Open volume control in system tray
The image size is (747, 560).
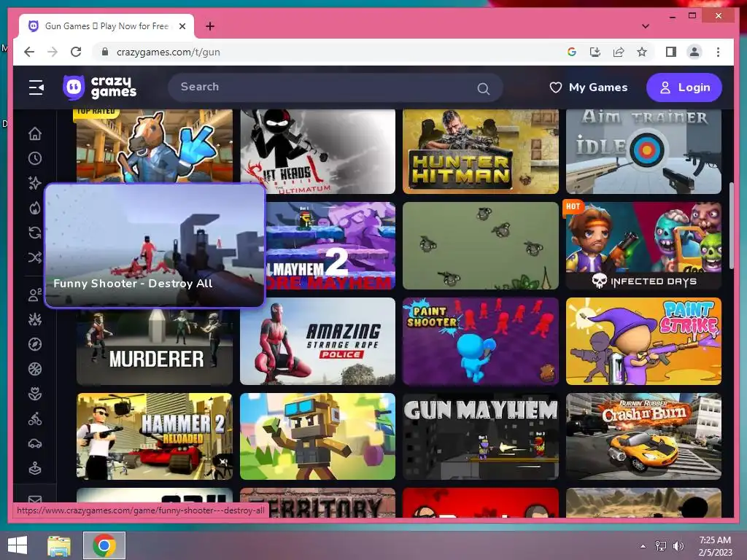click(x=678, y=546)
